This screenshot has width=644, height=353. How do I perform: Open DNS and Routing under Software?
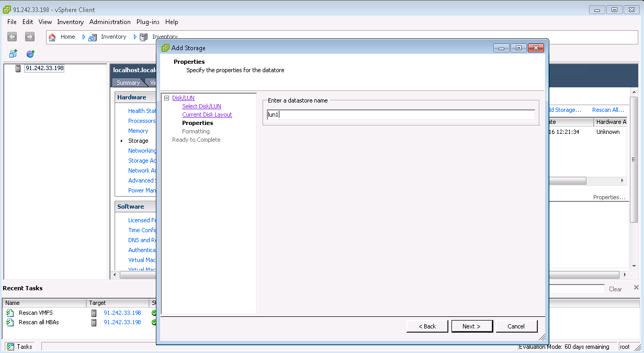[142, 240]
